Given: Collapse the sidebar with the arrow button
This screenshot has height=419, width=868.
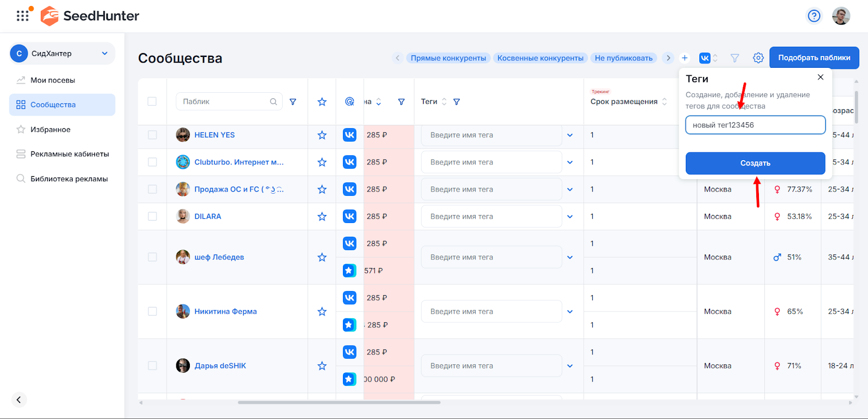Looking at the screenshot, I should pyautogui.click(x=18, y=399).
